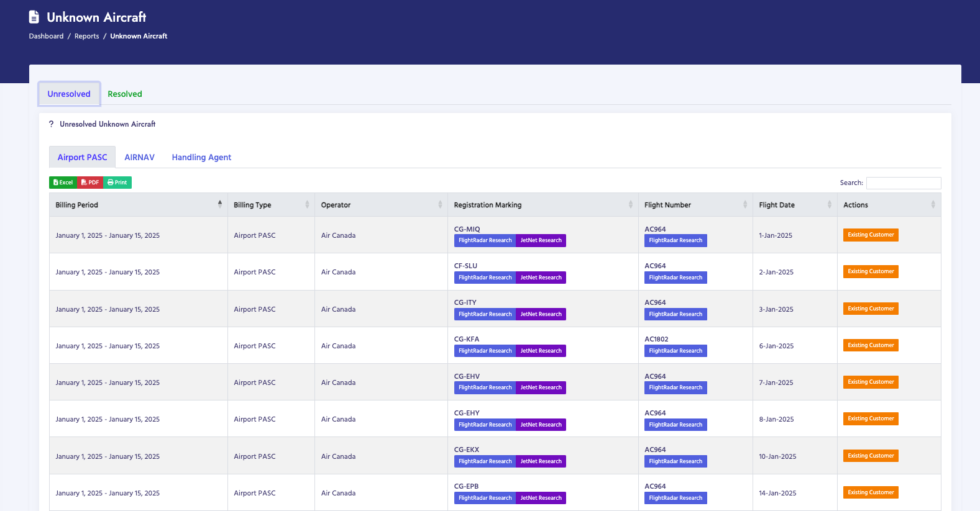
Task: Click the Search input field
Action: (903, 183)
